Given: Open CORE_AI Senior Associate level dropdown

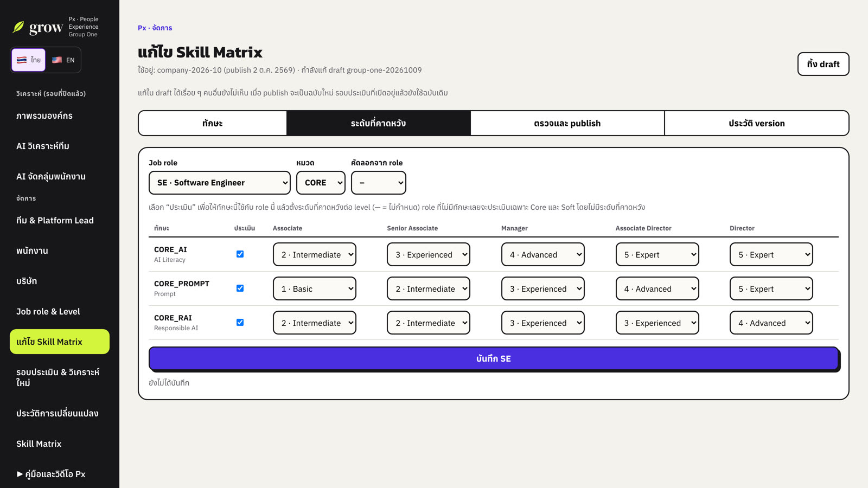Looking at the screenshot, I should click(x=429, y=254).
